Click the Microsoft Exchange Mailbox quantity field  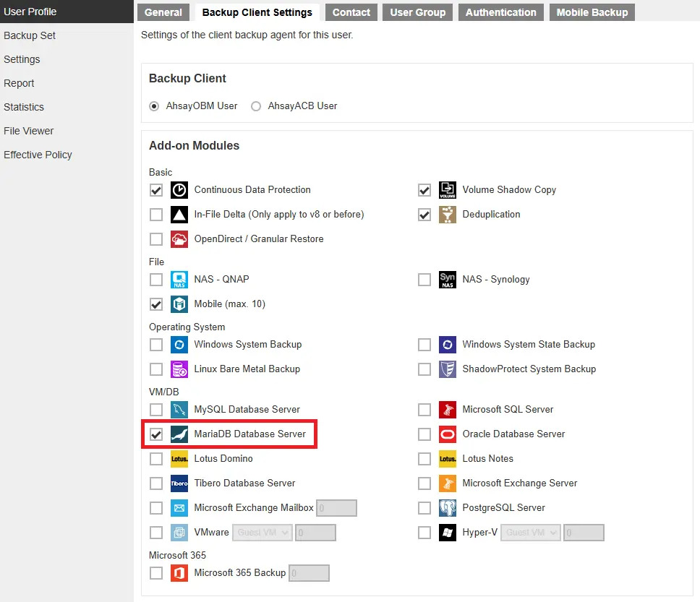[336, 508]
